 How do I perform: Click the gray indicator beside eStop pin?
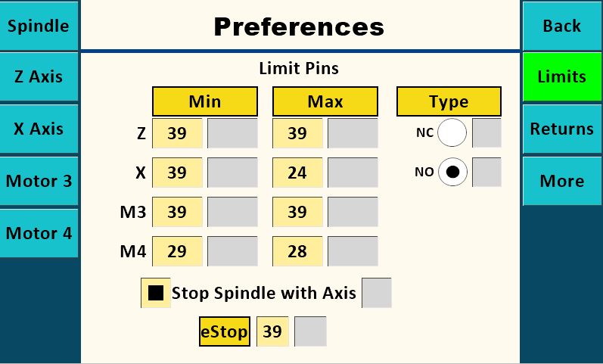310,331
